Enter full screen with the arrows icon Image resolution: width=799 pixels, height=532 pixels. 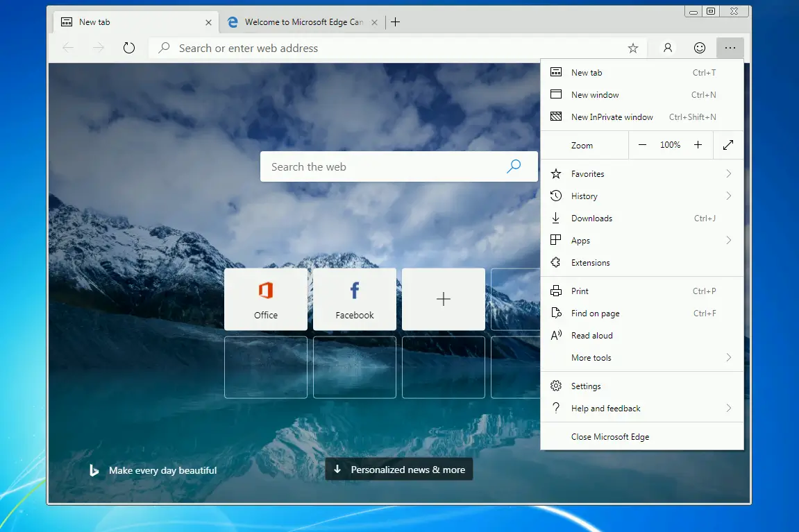728,145
